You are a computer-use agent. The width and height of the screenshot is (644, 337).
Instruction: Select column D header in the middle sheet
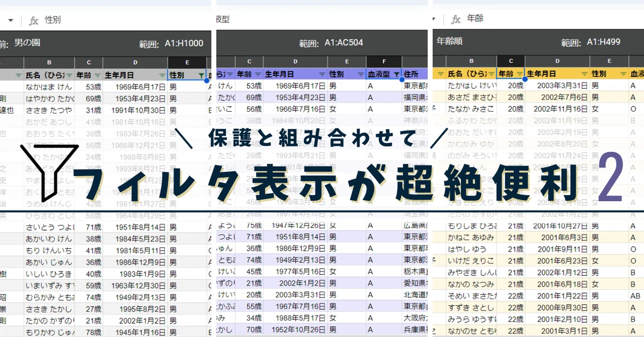(295, 62)
